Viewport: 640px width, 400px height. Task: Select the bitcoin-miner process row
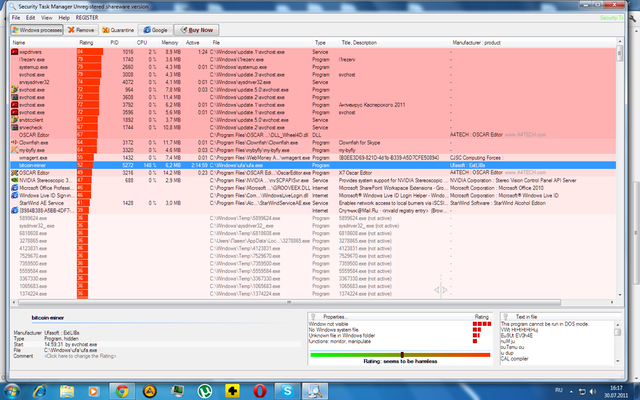(313, 165)
